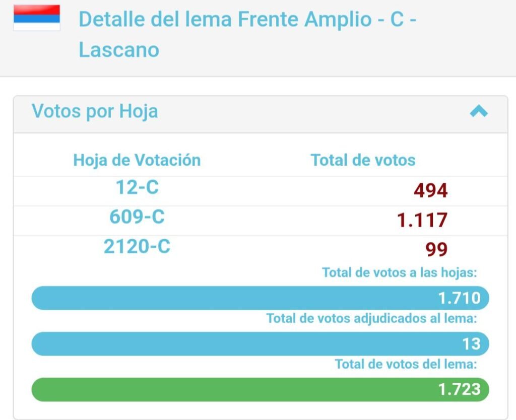Collapse the Votos por Hoja panel chevron

[479, 111]
